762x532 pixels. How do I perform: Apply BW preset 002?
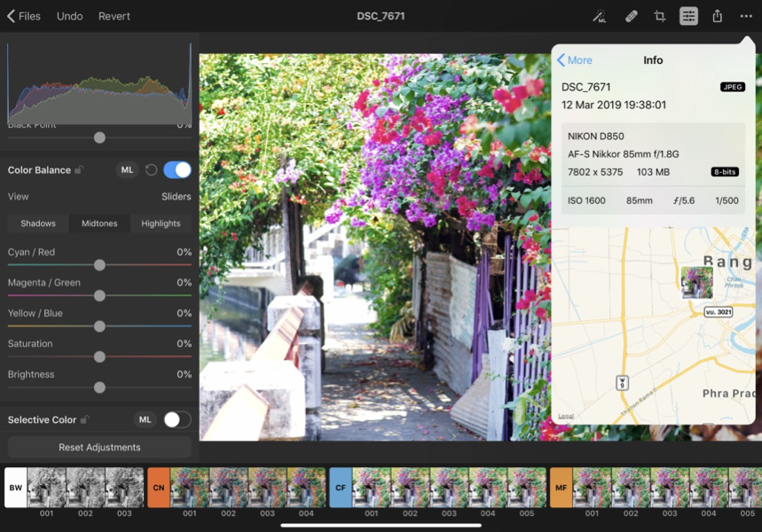point(85,488)
